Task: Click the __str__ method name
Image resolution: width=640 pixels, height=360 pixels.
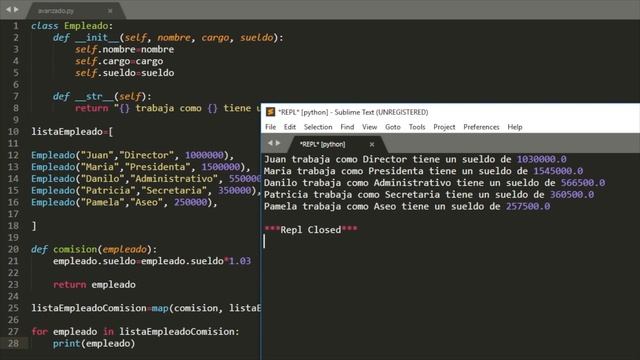Action: (94, 96)
